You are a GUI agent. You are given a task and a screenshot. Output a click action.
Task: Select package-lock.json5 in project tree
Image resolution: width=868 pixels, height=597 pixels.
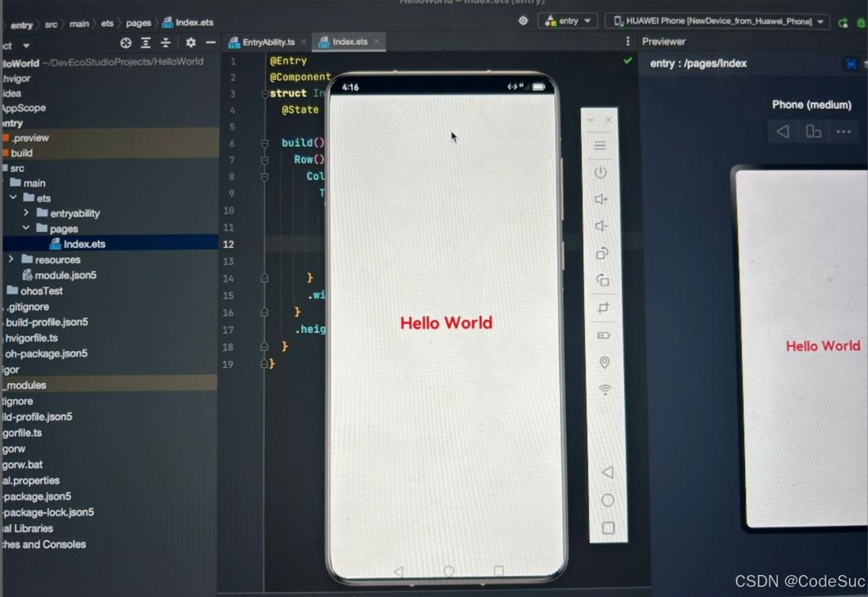coord(49,512)
